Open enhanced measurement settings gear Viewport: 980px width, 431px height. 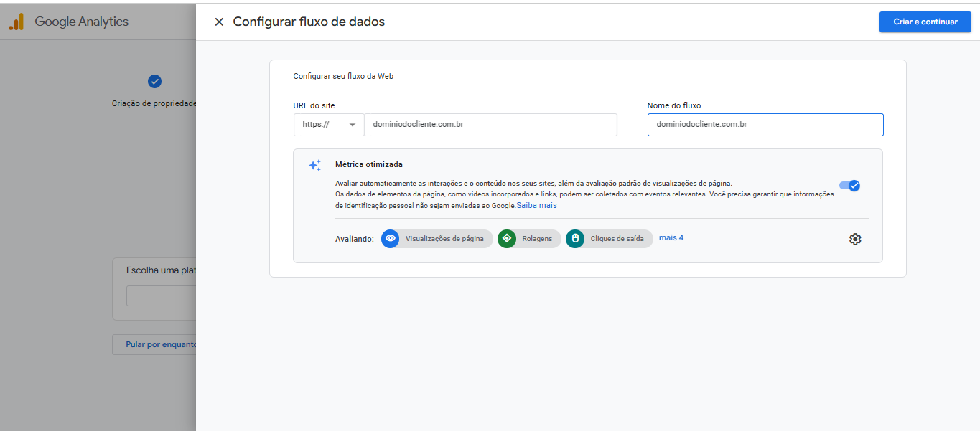pos(854,239)
